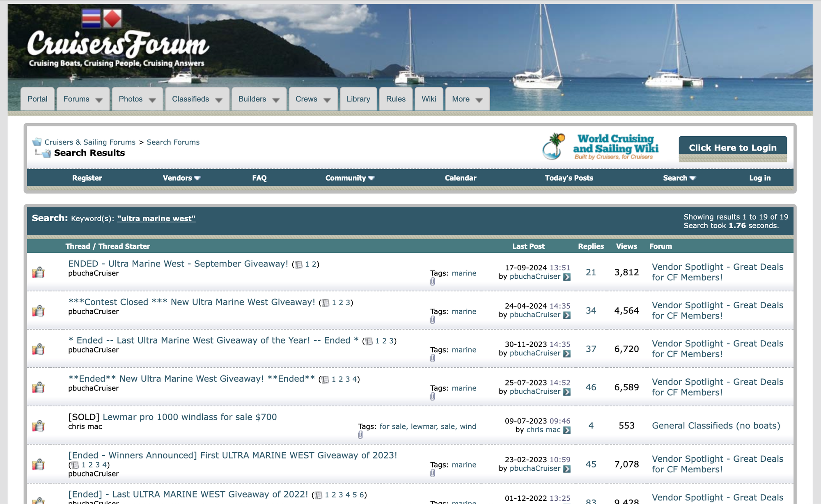The width and height of the screenshot is (821, 504).
Task: Click go-to-last-post arrow for 30-11-2023 post
Action: point(566,353)
